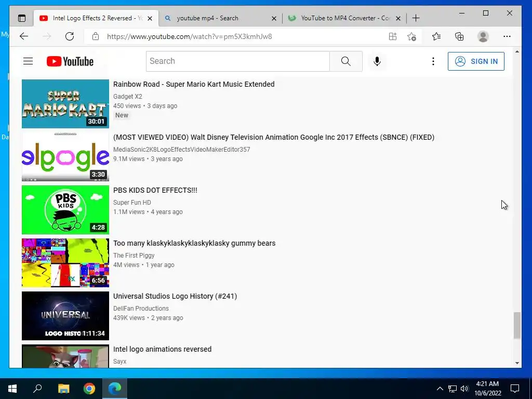Open Universal Studios Logo History (#241) title

coord(175,296)
